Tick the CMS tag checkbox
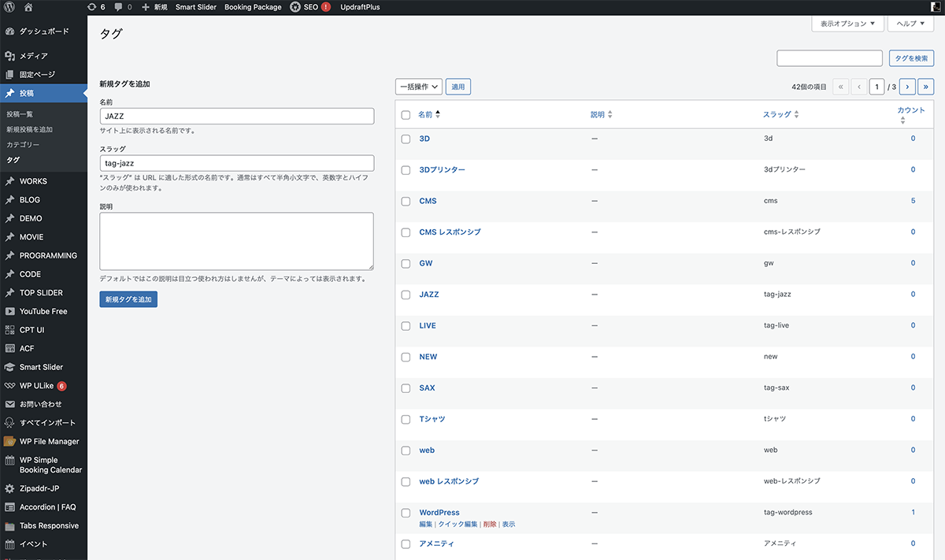Image resolution: width=945 pixels, height=560 pixels. [x=406, y=201]
